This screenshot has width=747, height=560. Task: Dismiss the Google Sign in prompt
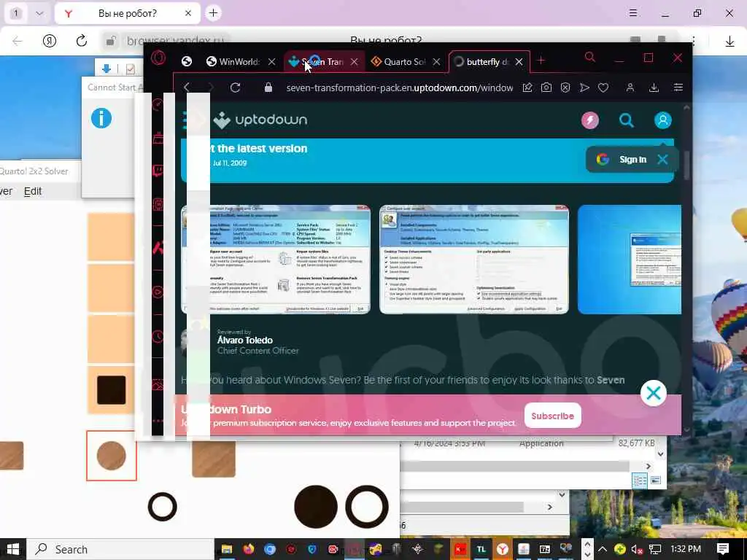coord(662,160)
